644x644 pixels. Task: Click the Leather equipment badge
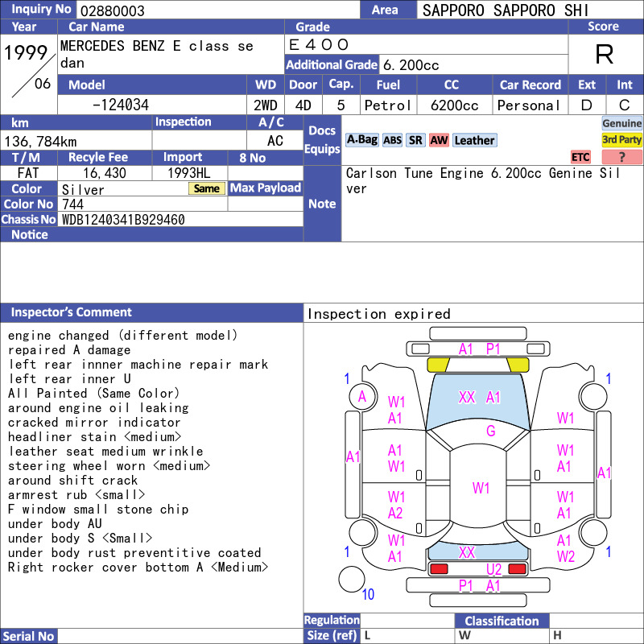[x=474, y=140]
